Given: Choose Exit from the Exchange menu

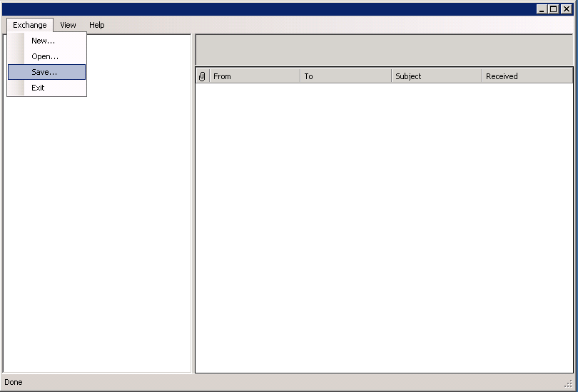Looking at the screenshot, I should click(38, 88).
